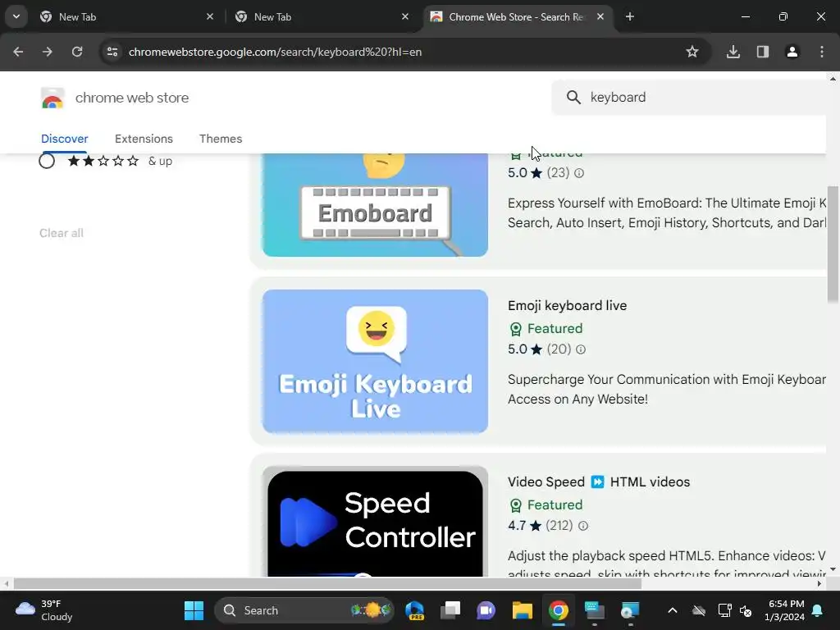Open the Edge Pre taskbar icon

(x=414, y=610)
